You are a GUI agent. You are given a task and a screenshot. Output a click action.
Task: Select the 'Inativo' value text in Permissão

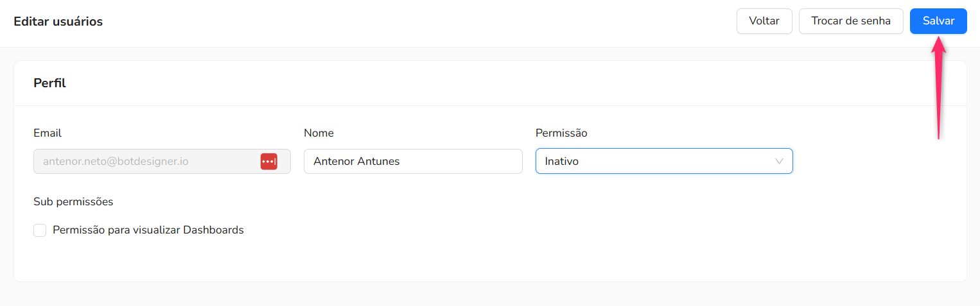coord(561,162)
